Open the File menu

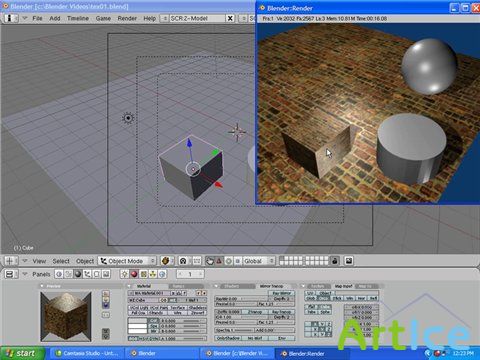click(x=37, y=18)
